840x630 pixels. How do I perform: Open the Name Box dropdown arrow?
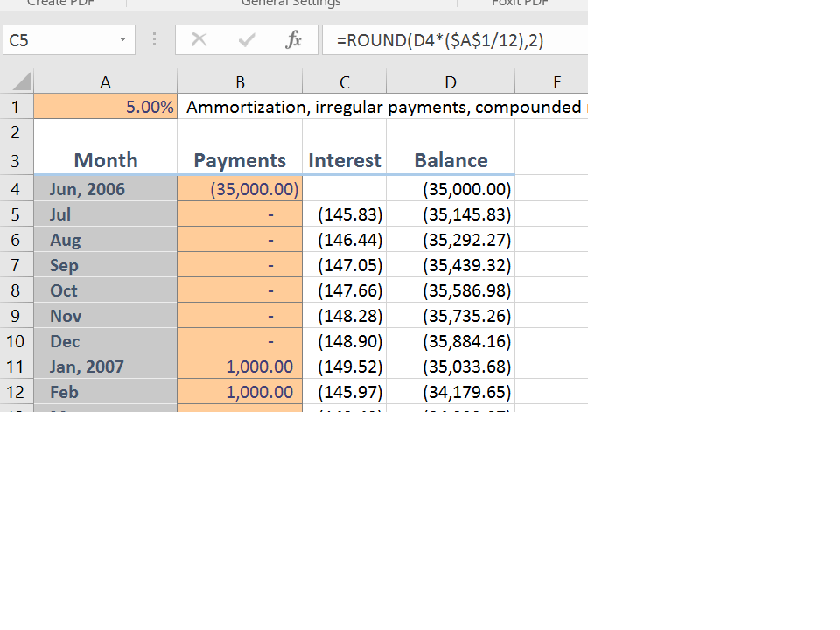(122, 39)
